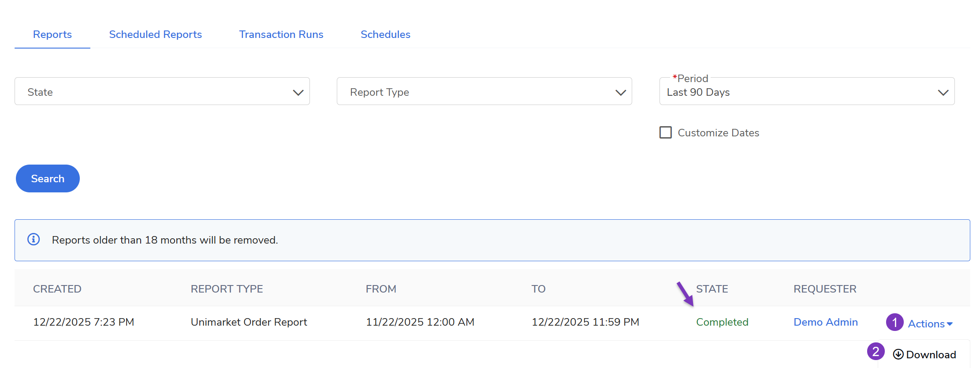The width and height of the screenshot is (980, 368).
Task: Expand the Actions menu for the report
Action: [930, 324]
